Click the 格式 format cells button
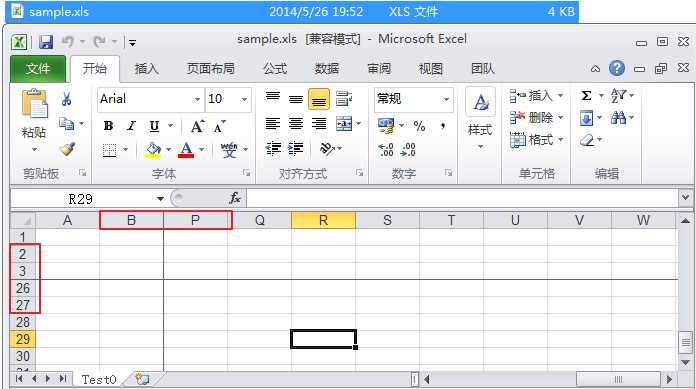Viewport: 696px width, 389px height. click(536, 140)
